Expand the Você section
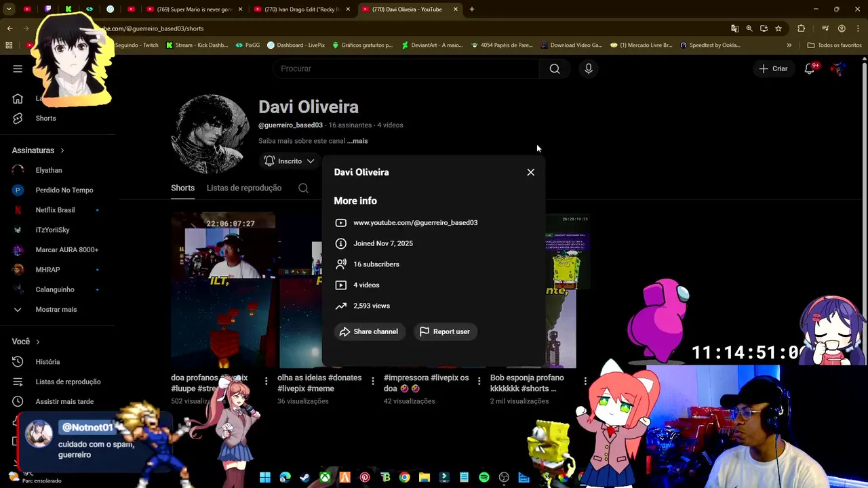 pyautogui.click(x=26, y=342)
